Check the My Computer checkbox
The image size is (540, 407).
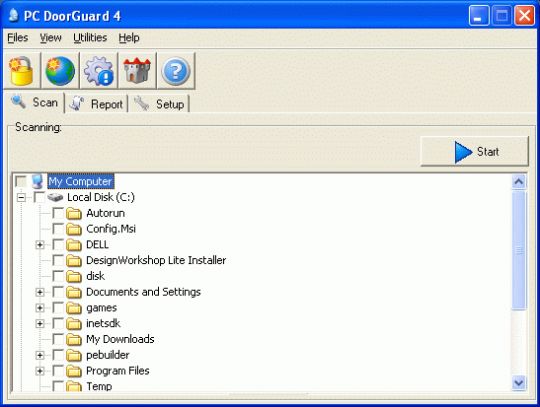coord(21,181)
